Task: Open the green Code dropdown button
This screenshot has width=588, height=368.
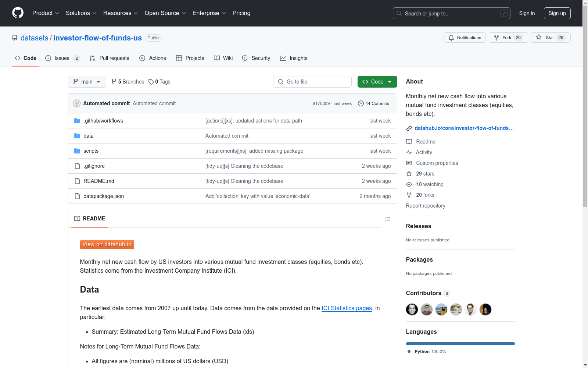Action: (377, 82)
